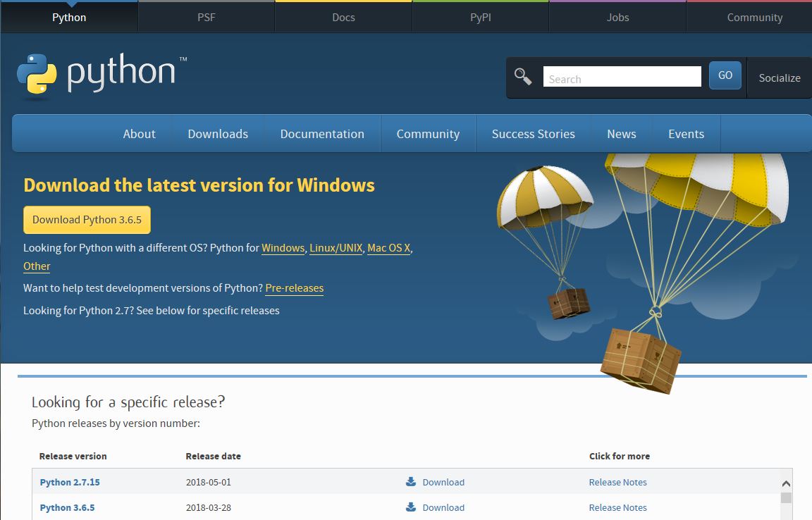Switch to the Jobs top tab
The image size is (812, 520).
pyautogui.click(x=617, y=17)
